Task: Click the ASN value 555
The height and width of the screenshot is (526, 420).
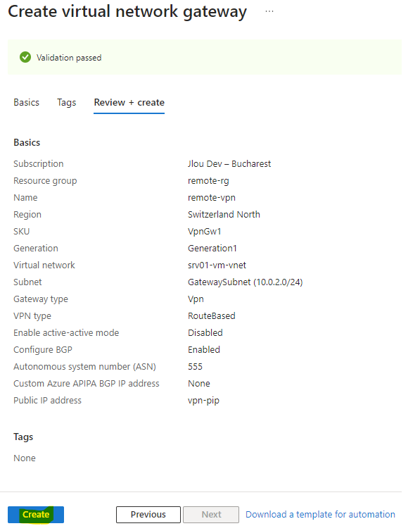Action: click(195, 366)
